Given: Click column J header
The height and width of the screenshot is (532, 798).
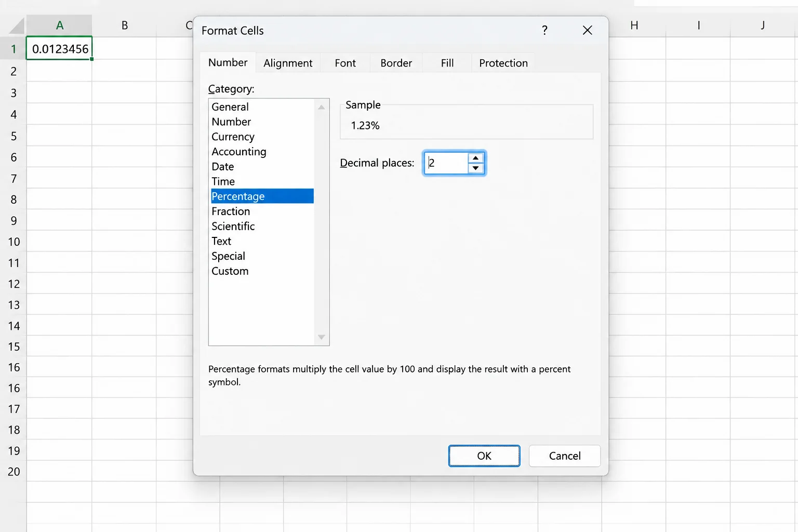Looking at the screenshot, I should coord(763,25).
